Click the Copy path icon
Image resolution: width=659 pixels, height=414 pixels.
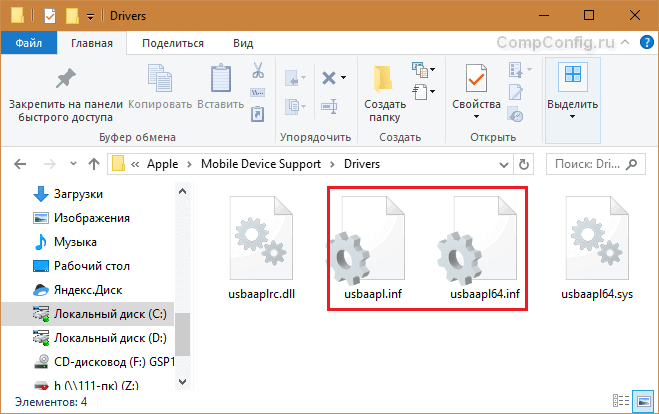point(258,92)
